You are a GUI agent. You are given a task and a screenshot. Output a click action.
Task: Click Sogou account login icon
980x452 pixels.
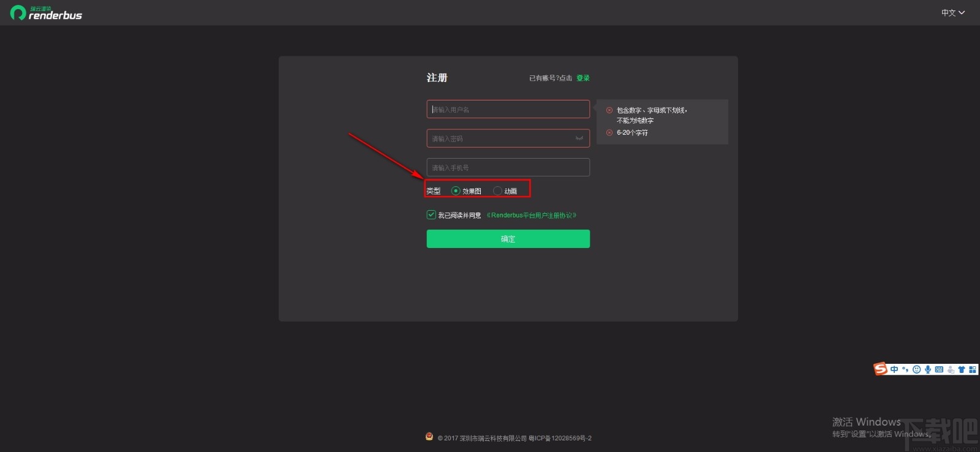(x=951, y=369)
